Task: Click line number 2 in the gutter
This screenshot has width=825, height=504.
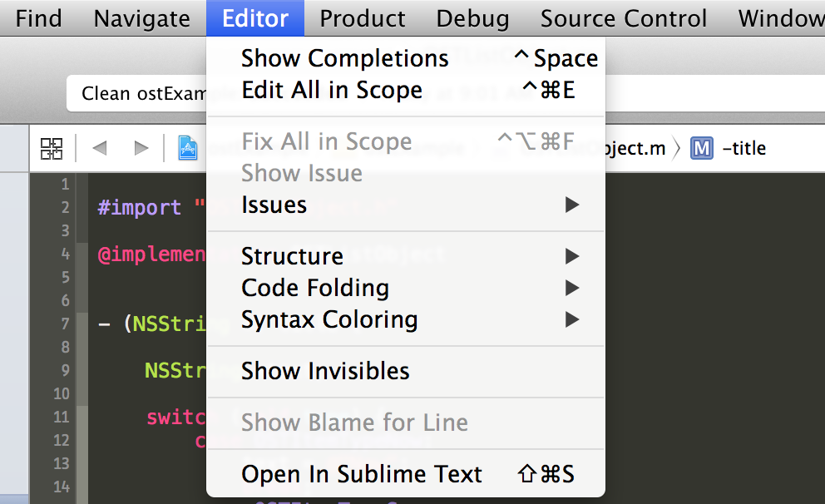Action: click(65, 207)
